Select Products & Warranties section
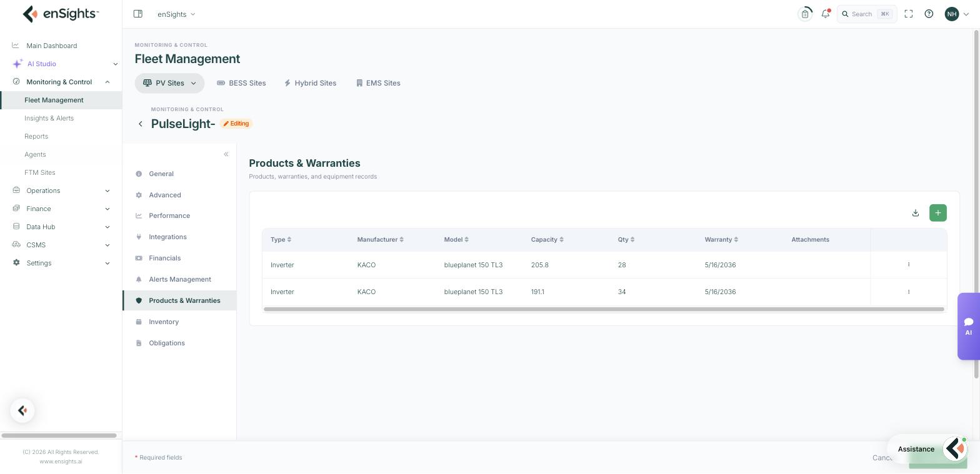 click(179, 300)
